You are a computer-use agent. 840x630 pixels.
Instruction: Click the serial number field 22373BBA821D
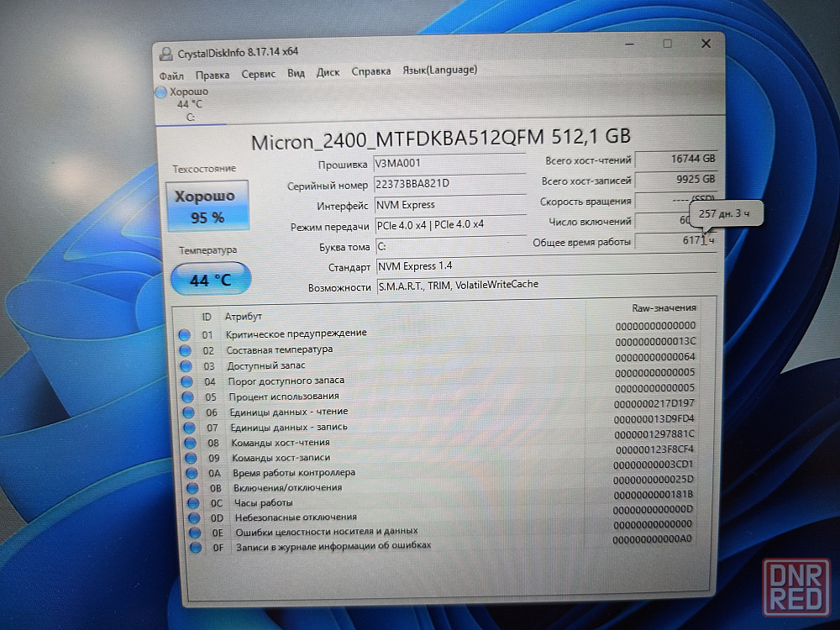(449, 184)
